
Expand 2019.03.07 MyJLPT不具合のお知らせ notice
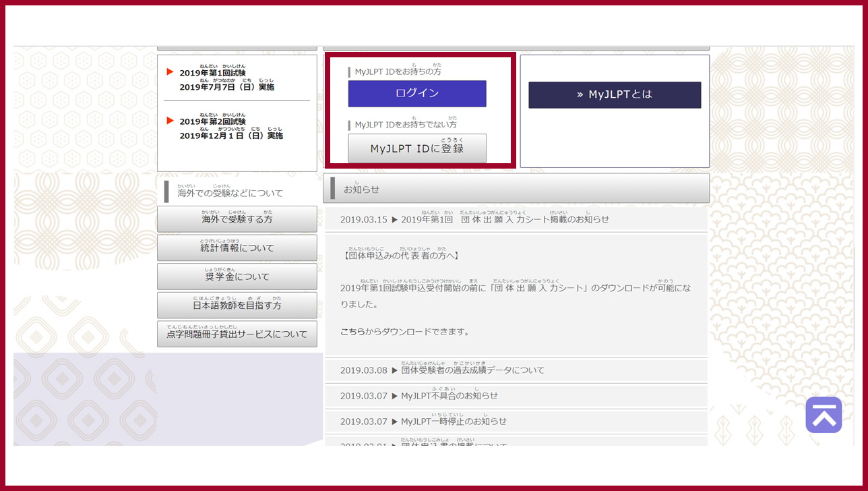pos(516,396)
